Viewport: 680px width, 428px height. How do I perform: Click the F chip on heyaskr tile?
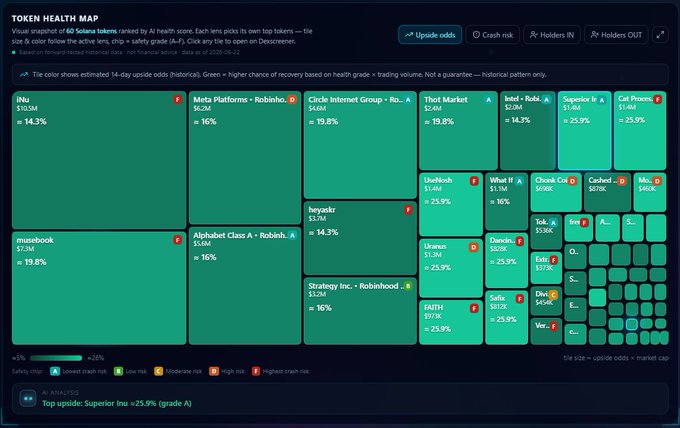coord(408,210)
